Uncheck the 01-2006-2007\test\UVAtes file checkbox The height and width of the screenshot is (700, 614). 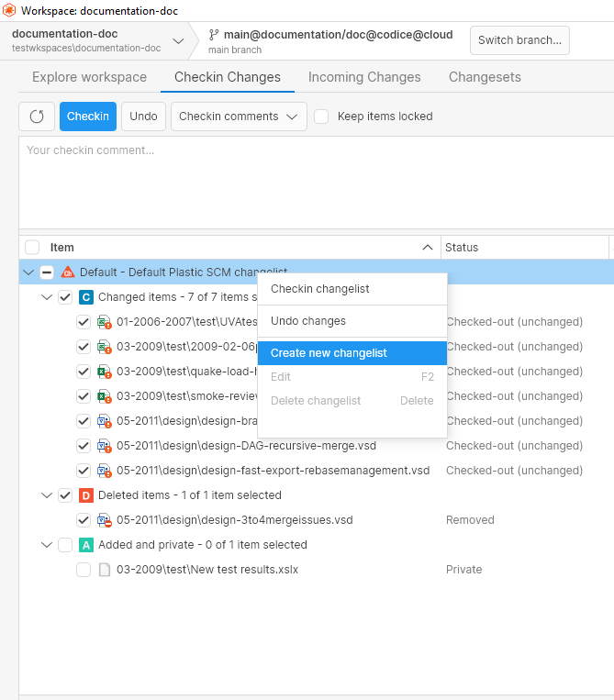pos(84,322)
